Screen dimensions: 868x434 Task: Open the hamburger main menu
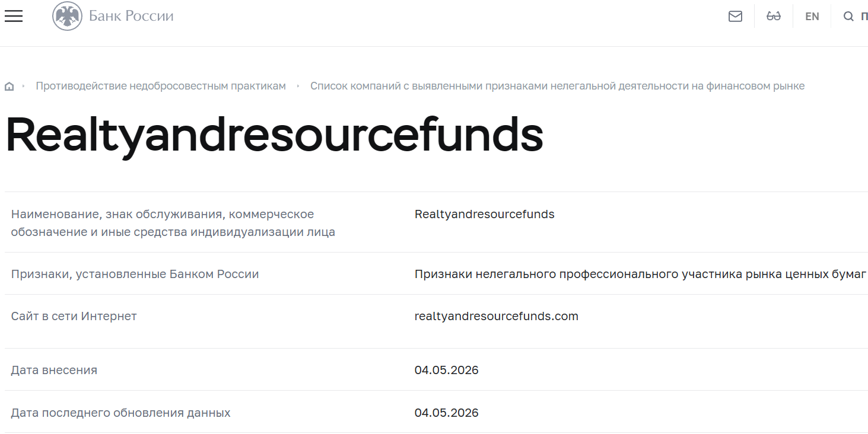pyautogui.click(x=13, y=16)
